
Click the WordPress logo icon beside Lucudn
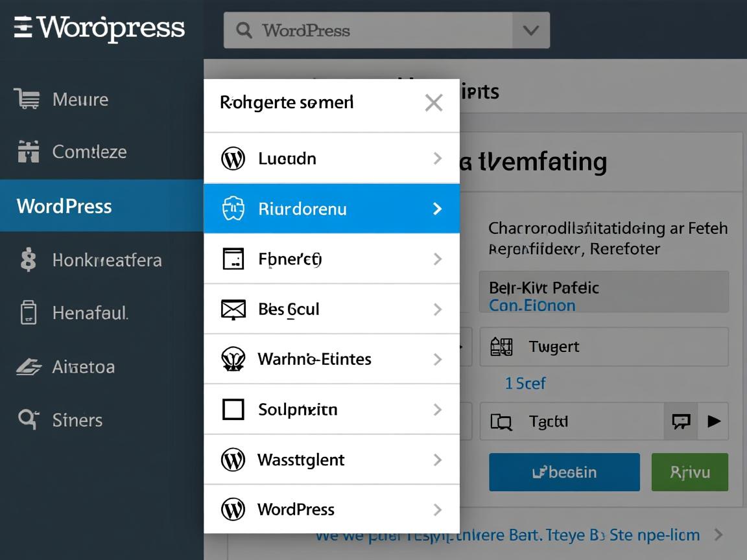233,158
